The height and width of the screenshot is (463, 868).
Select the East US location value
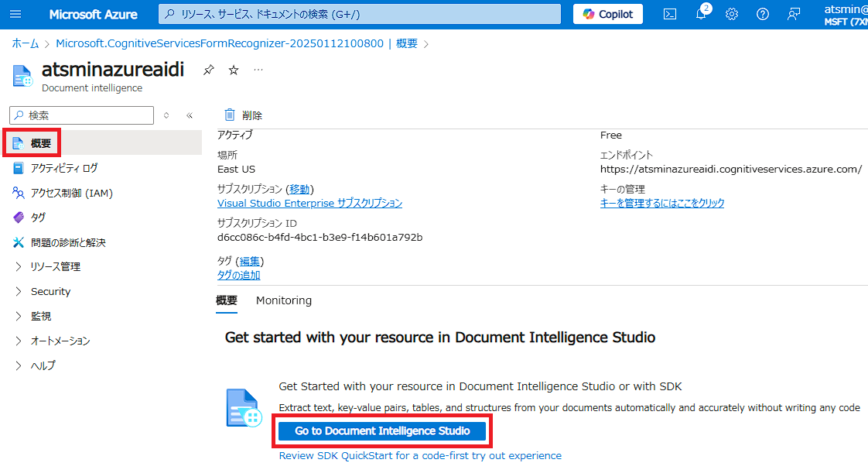pyautogui.click(x=237, y=169)
